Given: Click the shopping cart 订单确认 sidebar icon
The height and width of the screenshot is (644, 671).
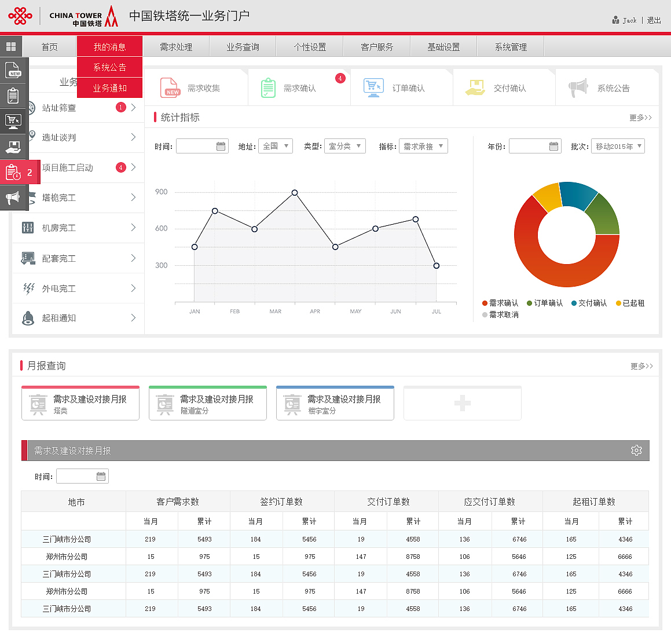Looking at the screenshot, I should coord(13,120).
